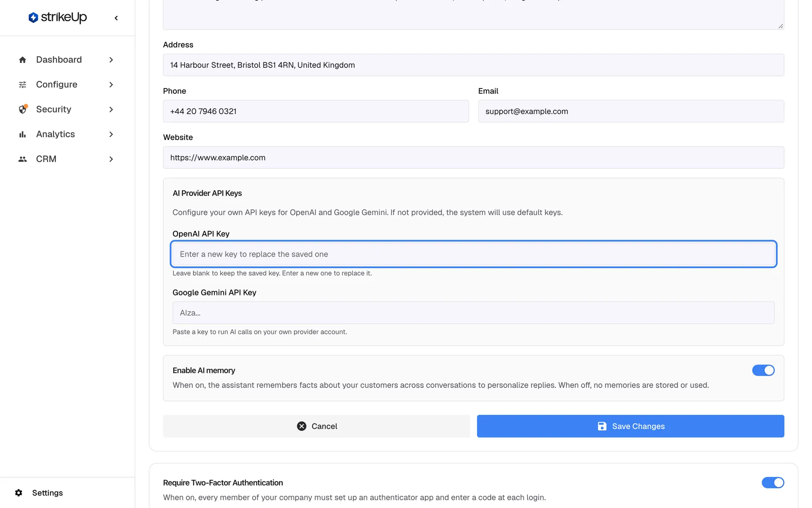Expand the Configure menu chevron
Screen dimensions: 812x508
111,84
